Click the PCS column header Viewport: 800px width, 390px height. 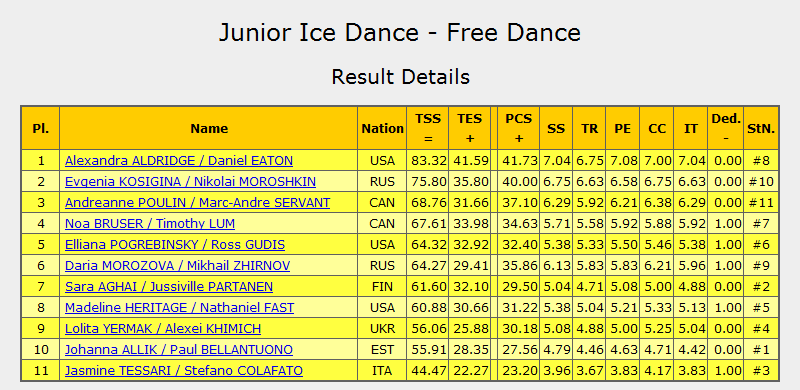[518, 128]
